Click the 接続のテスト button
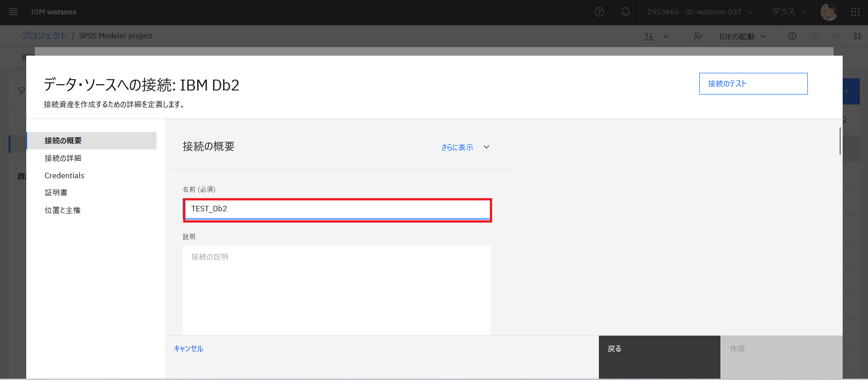The image size is (868, 380). pyautogui.click(x=753, y=84)
